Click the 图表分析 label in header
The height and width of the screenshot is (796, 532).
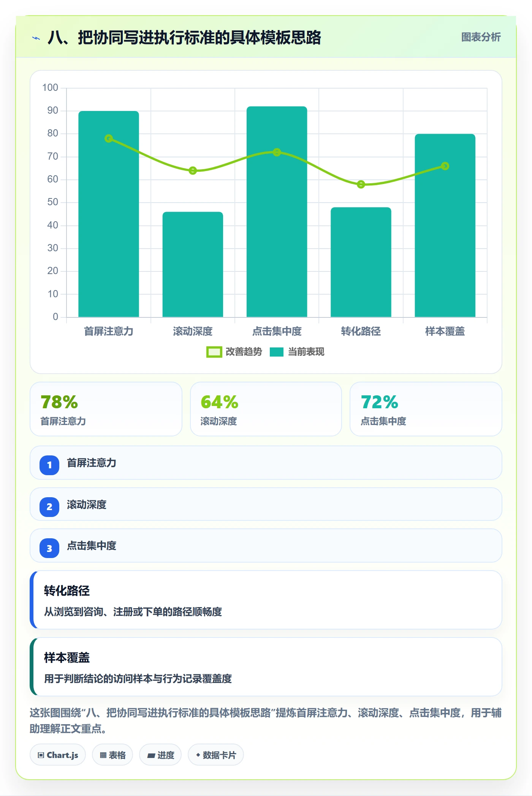coord(481,37)
